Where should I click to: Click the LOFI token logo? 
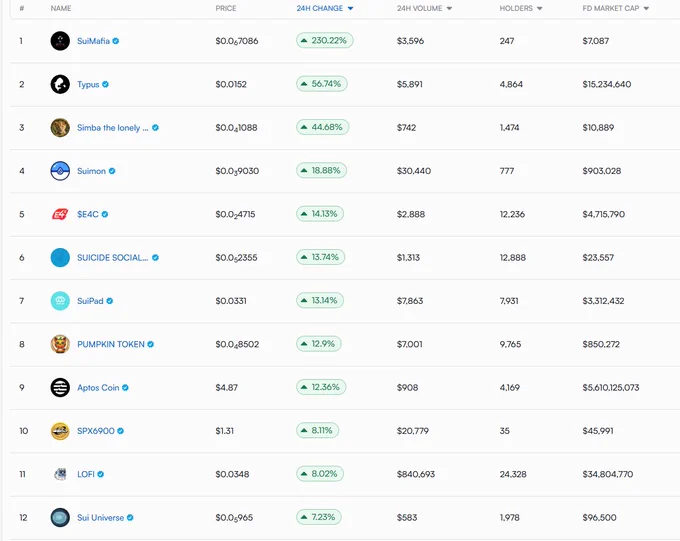tap(60, 474)
